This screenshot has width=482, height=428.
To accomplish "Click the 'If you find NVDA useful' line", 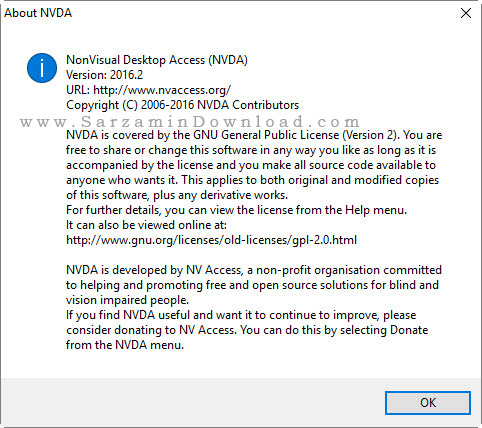I will tap(241, 315).
